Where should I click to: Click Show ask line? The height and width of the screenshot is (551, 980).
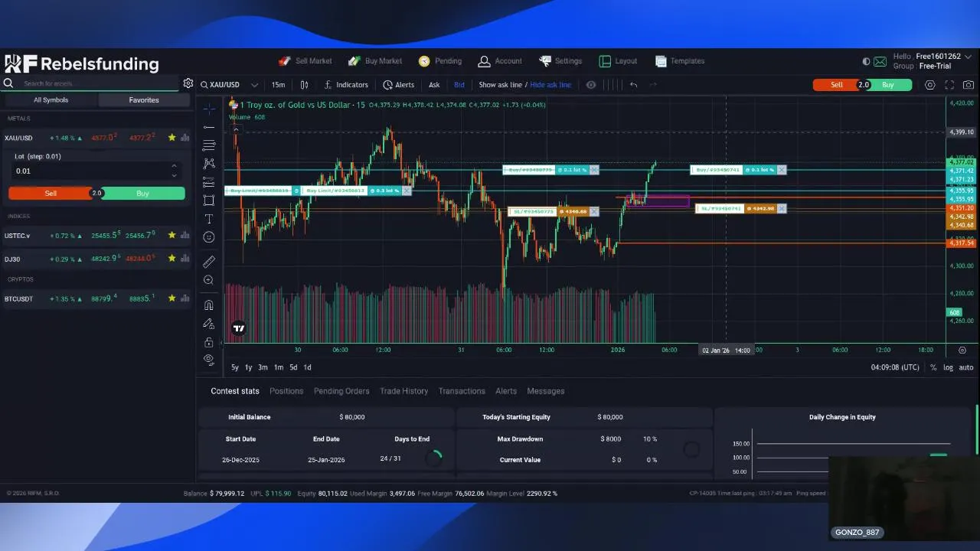coord(500,85)
